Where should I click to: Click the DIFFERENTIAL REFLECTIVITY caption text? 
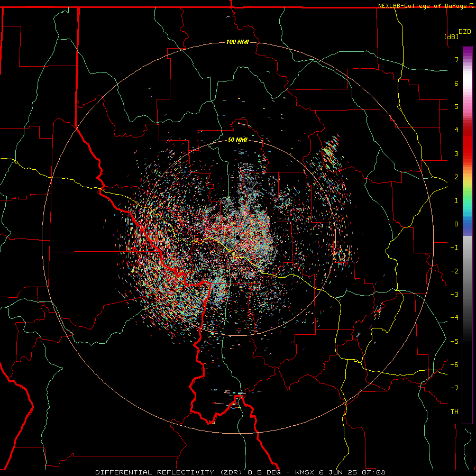155,472
